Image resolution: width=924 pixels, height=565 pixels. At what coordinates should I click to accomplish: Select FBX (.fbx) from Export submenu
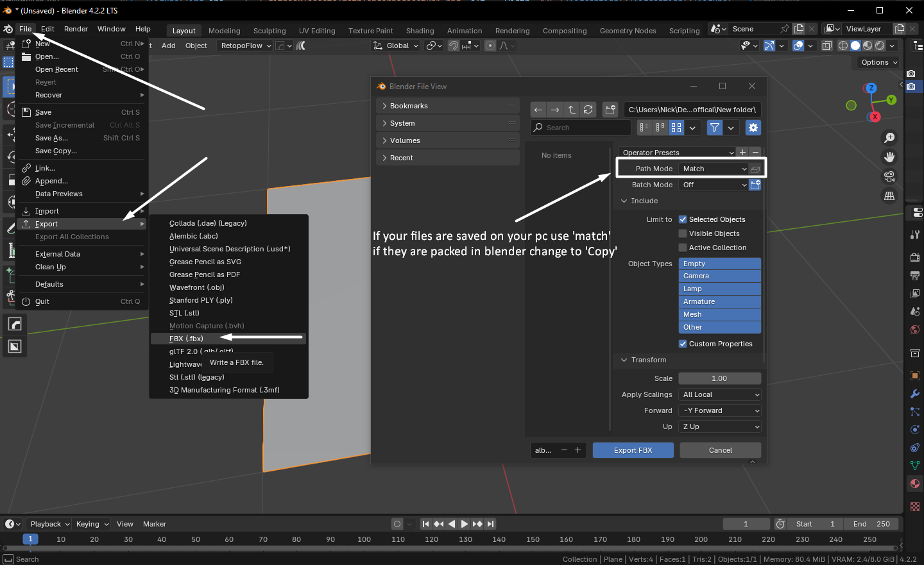pyautogui.click(x=186, y=339)
